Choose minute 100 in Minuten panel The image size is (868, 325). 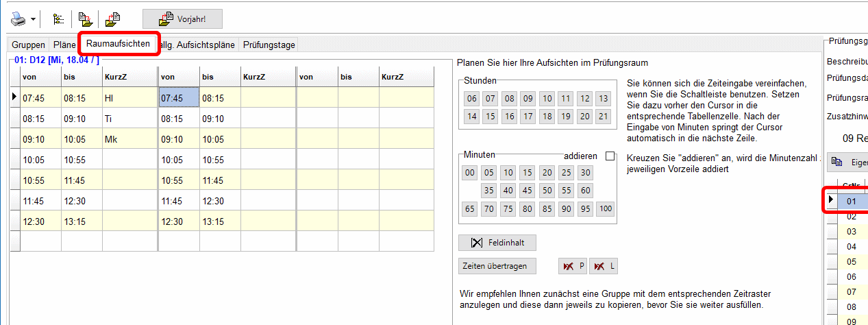(x=605, y=208)
